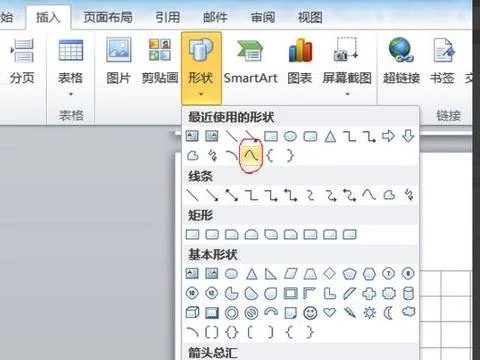Choose the plain curved connector under 线条
The width and height of the screenshot is (480, 360).
310,195
